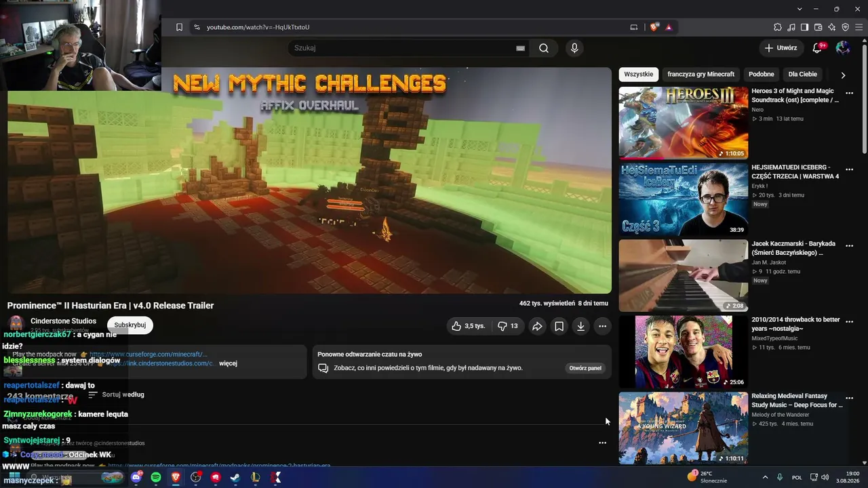Select the Podobne filter chip
The width and height of the screenshot is (868, 488).
[x=762, y=75]
